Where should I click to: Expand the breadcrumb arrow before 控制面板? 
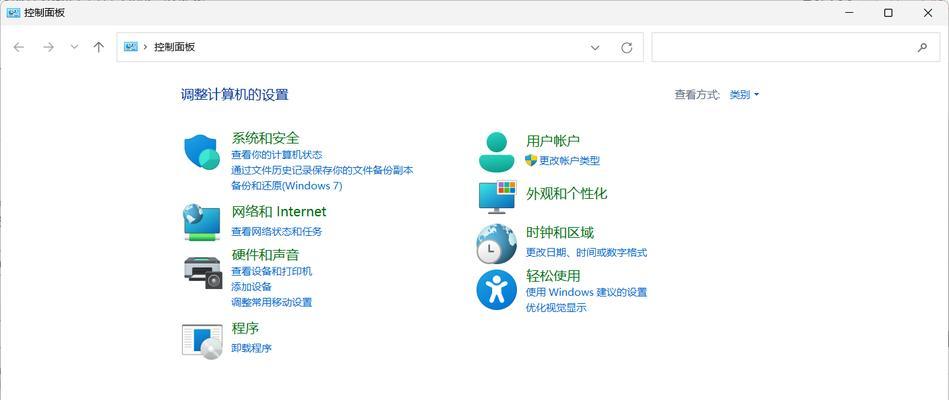(145, 47)
